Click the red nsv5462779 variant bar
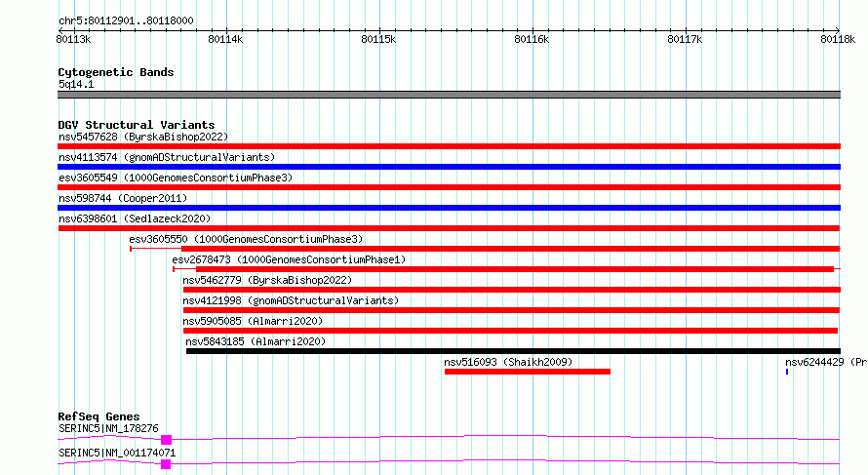Screen dimensions: 868x475 tap(512, 290)
